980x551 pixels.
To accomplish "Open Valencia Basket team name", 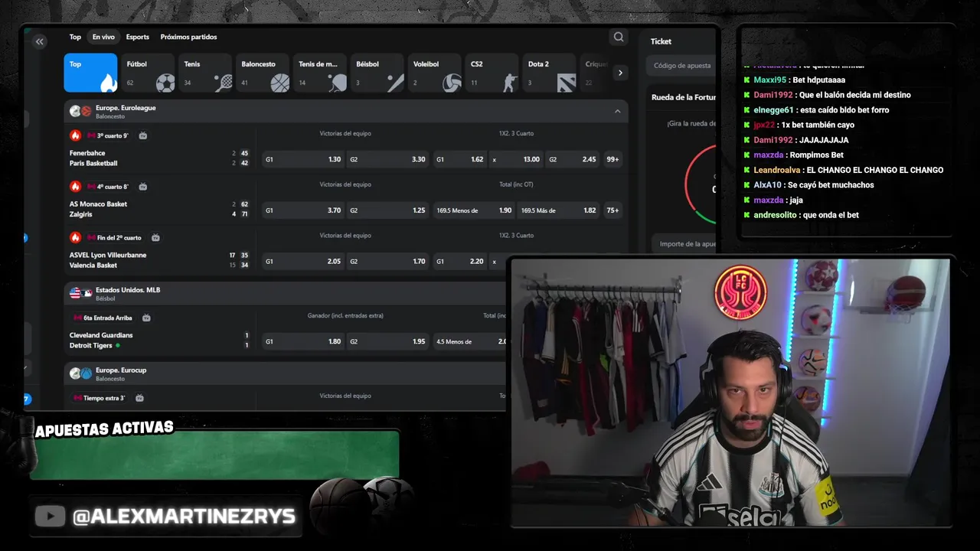I will point(93,265).
